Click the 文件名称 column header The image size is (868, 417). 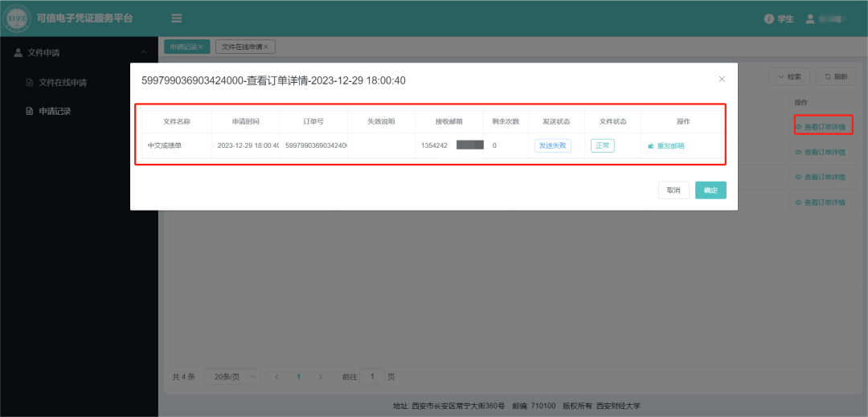pos(177,121)
